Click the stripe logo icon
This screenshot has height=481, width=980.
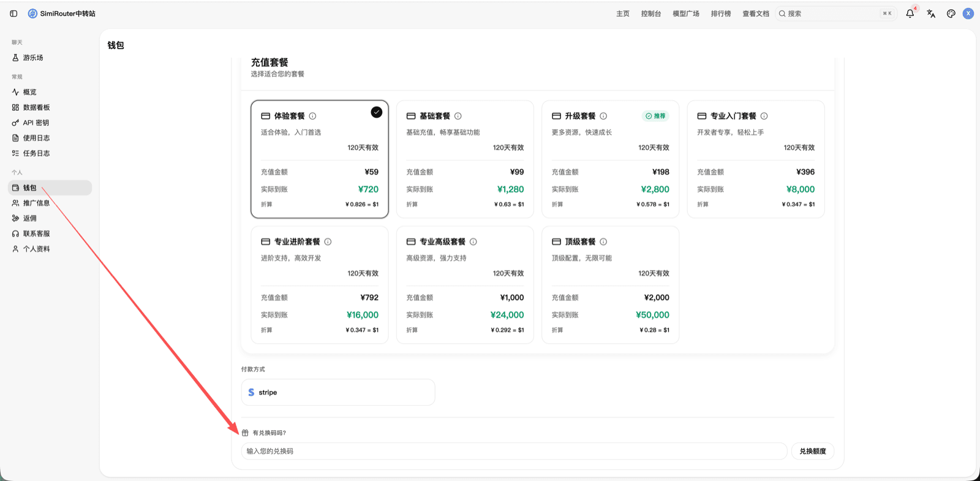point(251,392)
